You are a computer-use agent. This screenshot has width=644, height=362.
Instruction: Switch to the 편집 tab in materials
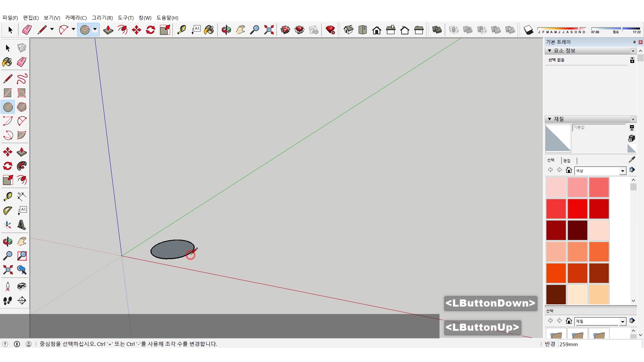(x=567, y=161)
